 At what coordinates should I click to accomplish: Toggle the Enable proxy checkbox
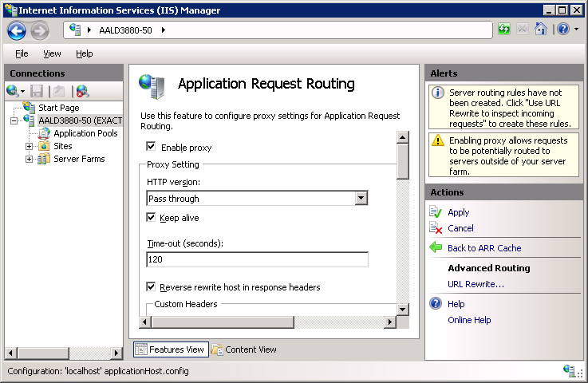[151, 146]
